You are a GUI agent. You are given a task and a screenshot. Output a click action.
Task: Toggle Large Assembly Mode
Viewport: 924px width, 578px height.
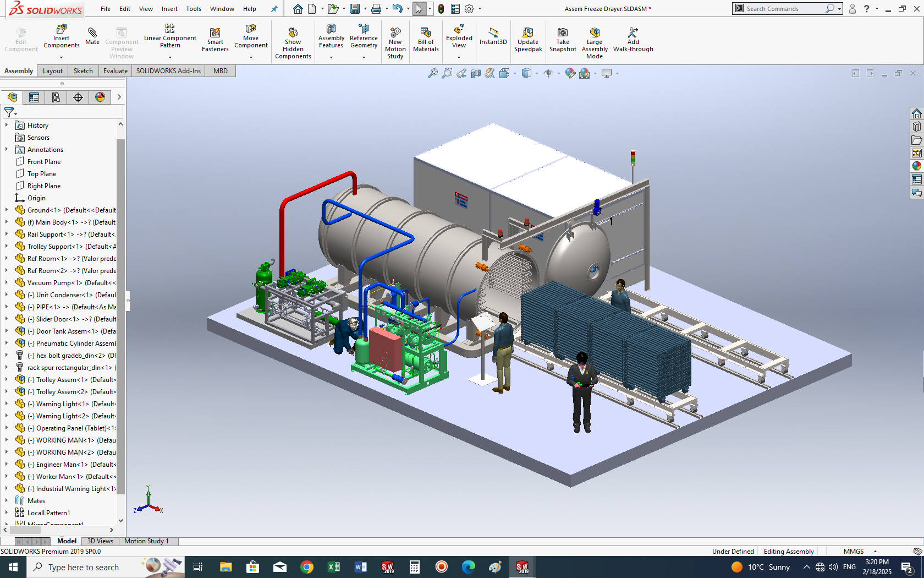[x=595, y=43]
